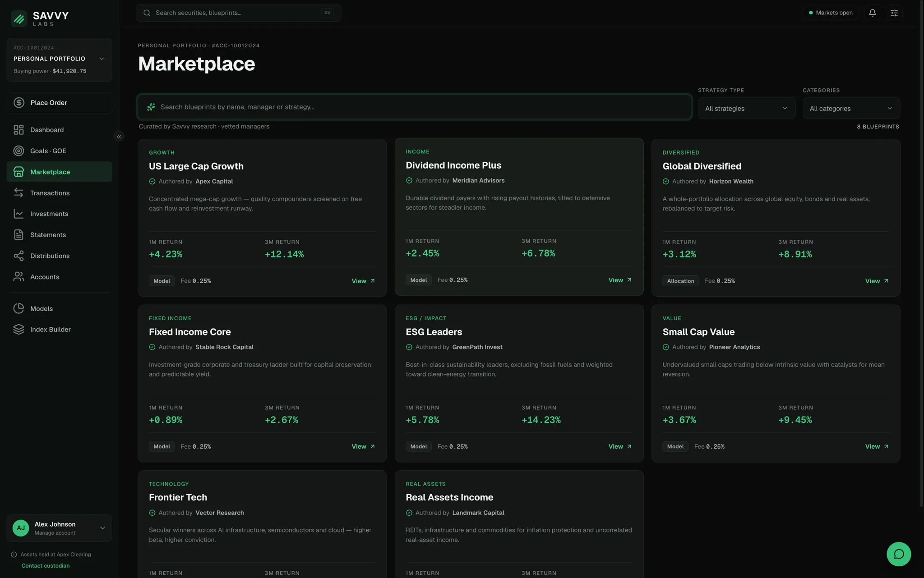Viewport: 924px width, 578px height.
Task: Focus the blueprint search field
Action: pos(414,107)
